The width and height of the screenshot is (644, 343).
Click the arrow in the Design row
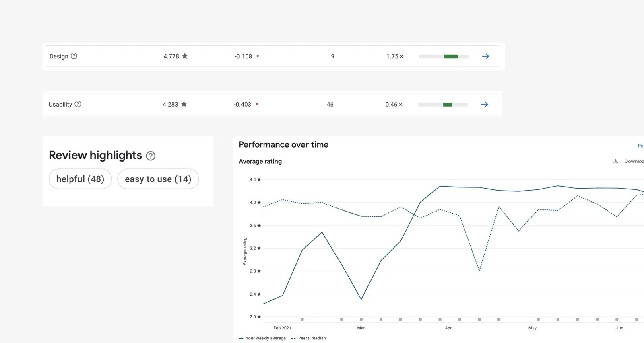pyautogui.click(x=485, y=56)
